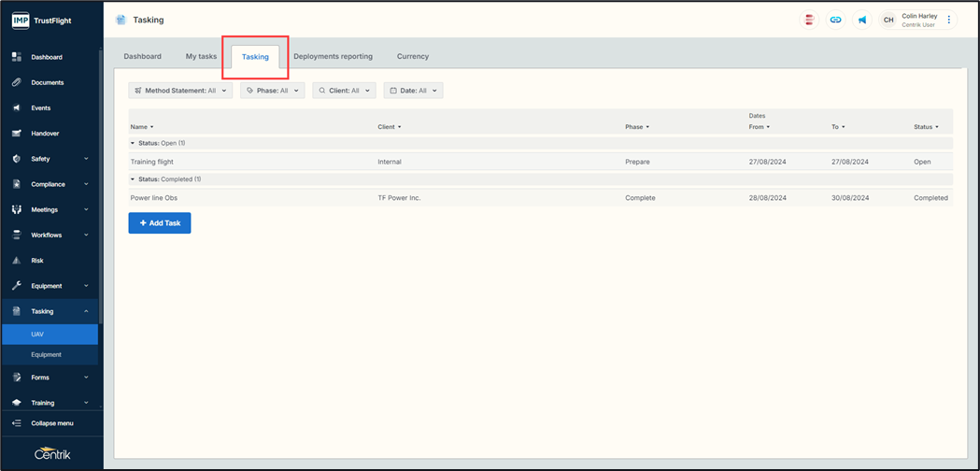Screen dimensions: 980x471
Task: Open the user menu three-dot icon
Action: click(949, 20)
